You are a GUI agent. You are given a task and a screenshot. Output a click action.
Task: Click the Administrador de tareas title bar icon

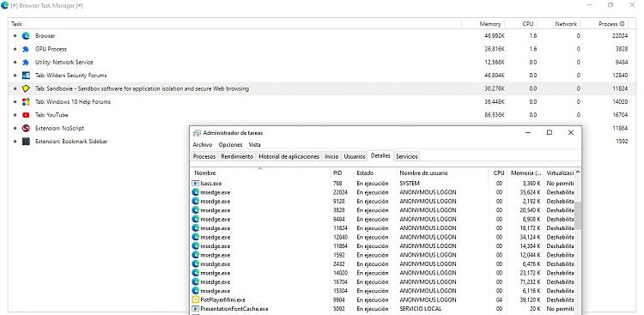[x=197, y=133]
